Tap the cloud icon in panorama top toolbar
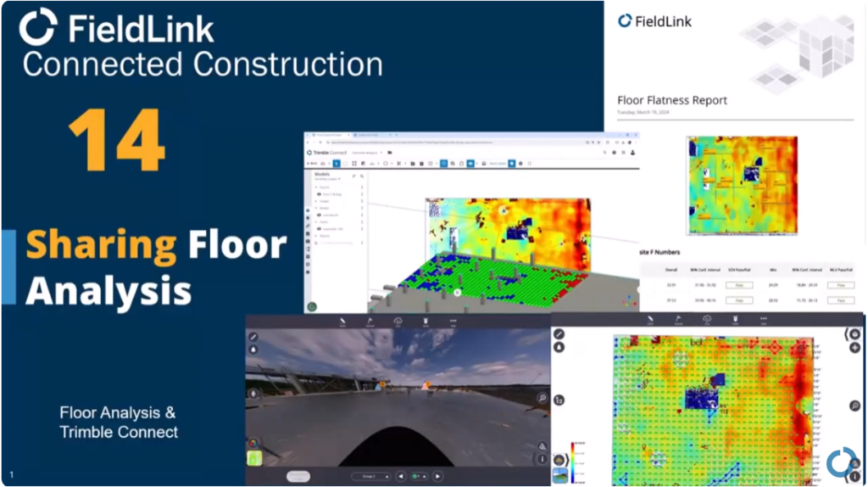Viewport: 868px width, 487px height. pos(398,321)
